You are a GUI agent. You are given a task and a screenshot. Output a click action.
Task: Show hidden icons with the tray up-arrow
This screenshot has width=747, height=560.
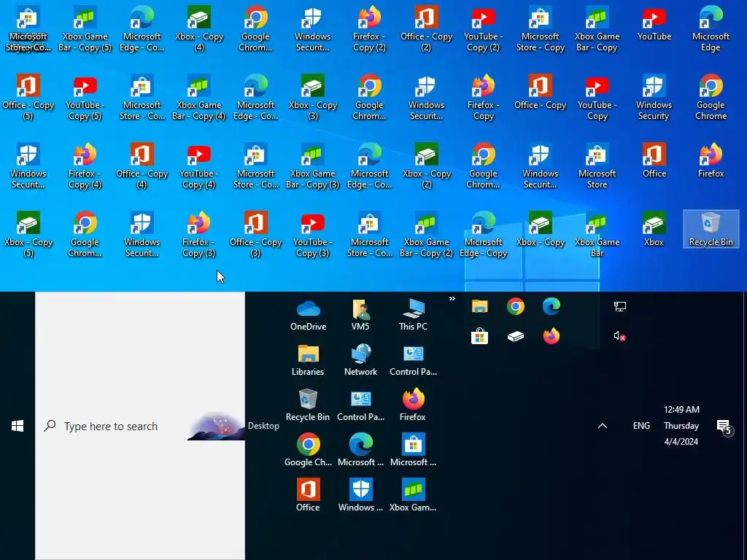point(602,426)
